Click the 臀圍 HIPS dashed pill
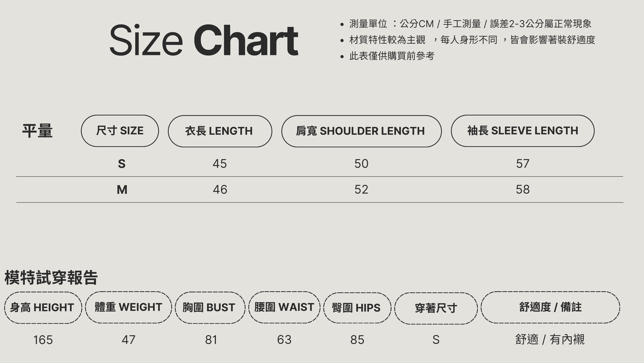Screen dimensions: 644x363 [x=357, y=308]
